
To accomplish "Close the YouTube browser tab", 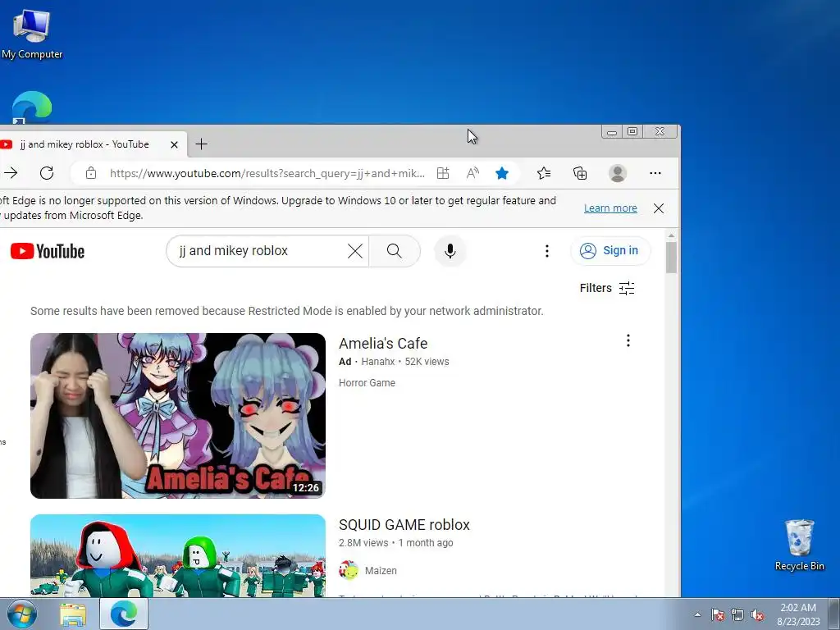I will point(174,144).
